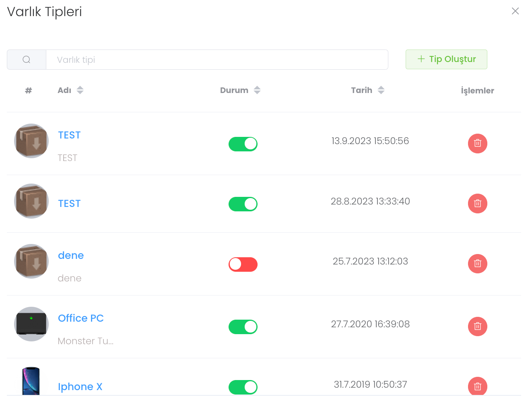Delete the TEST type dated 28.8.2023
532x405 pixels.
tap(477, 204)
